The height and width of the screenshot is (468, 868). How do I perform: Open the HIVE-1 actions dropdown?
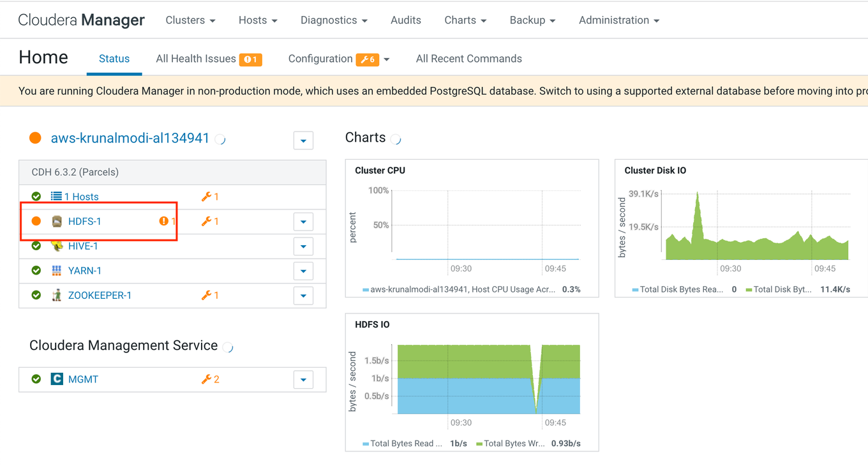click(x=303, y=246)
